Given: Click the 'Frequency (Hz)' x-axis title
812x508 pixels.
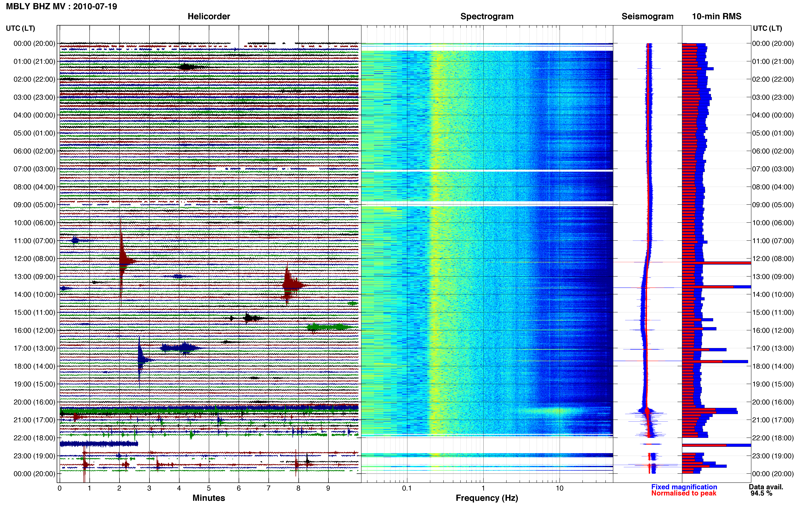Looking at the screenshot, I should click(487, 498).
